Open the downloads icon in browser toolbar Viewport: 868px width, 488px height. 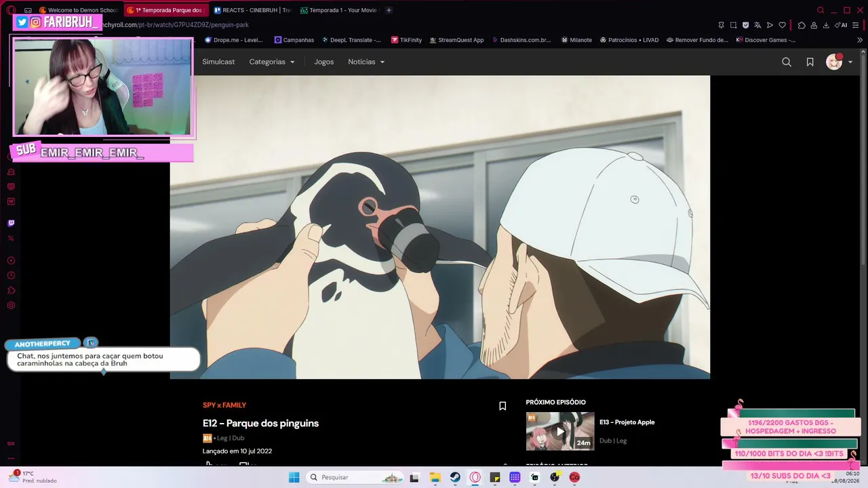coord(826,25)
